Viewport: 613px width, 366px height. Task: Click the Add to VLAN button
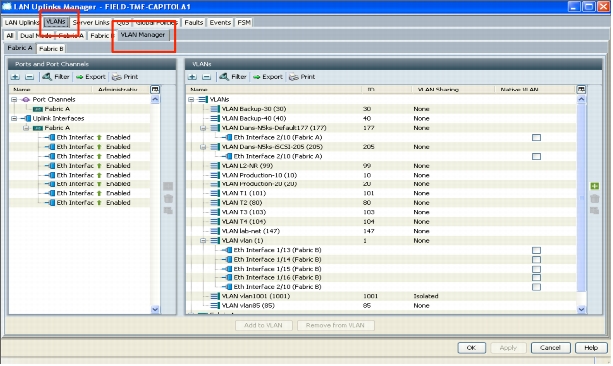tap(263, 325)
